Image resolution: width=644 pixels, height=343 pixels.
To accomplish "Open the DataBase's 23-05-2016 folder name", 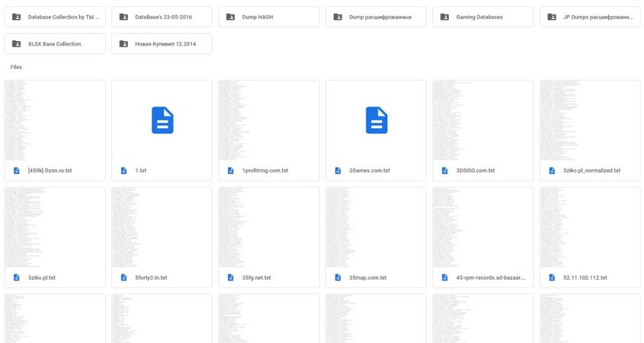I will [x=163, y=17].
